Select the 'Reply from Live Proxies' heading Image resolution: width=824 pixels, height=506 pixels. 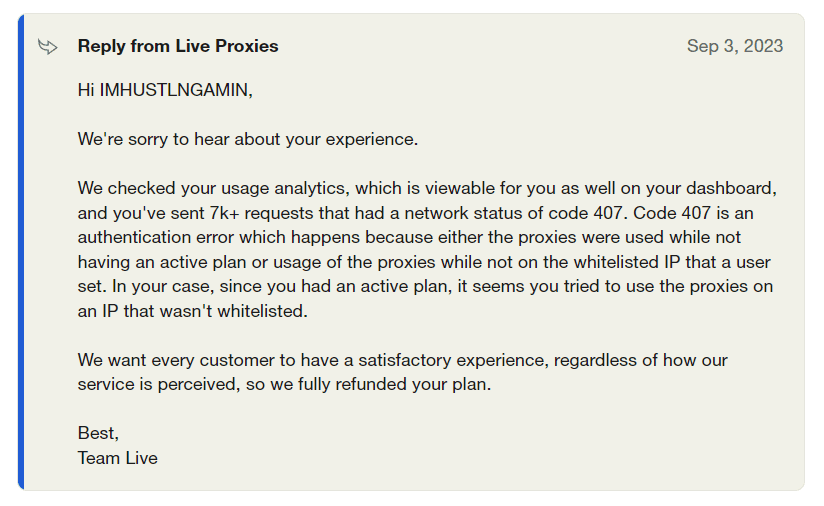point(178,46)
